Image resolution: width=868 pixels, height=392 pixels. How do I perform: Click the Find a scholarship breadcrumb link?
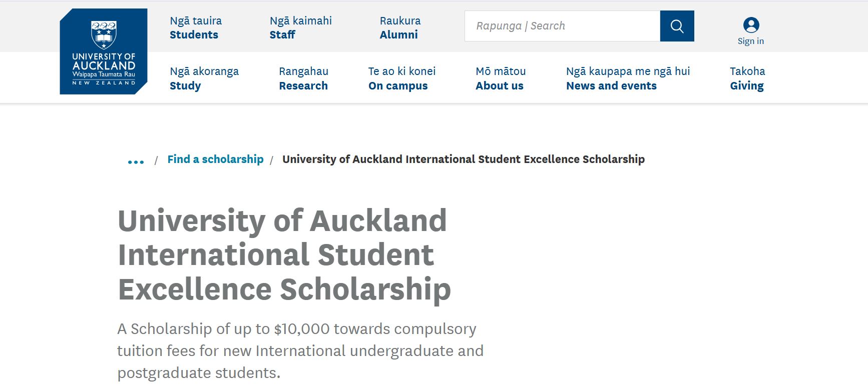(215, 159)
